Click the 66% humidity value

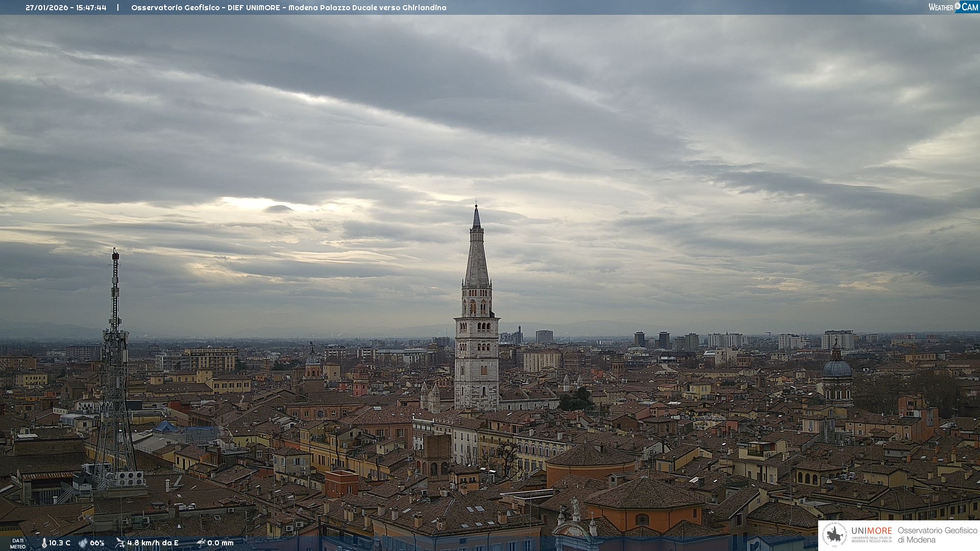point(97,543)
